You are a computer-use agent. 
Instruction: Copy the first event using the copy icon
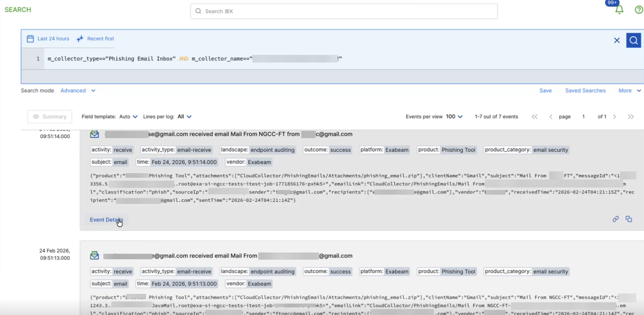[x=629, y=219]
